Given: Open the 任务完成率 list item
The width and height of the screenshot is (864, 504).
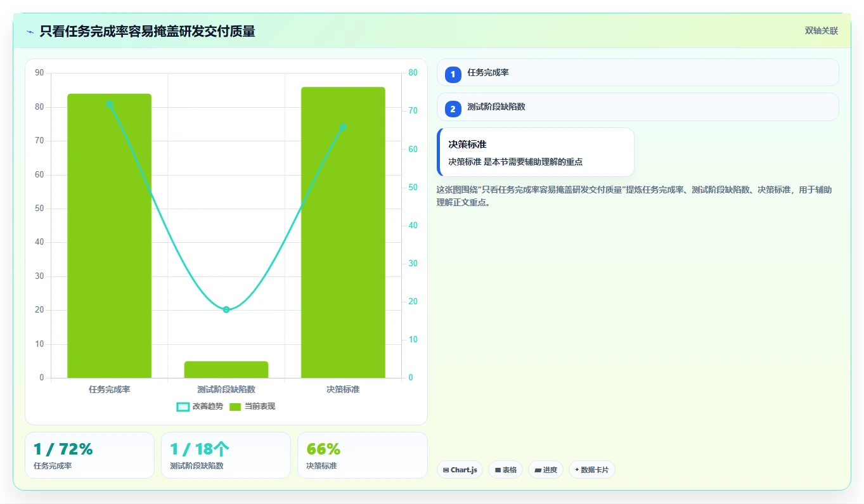Looking at the screenshot, I should click(x=638, y=72).
